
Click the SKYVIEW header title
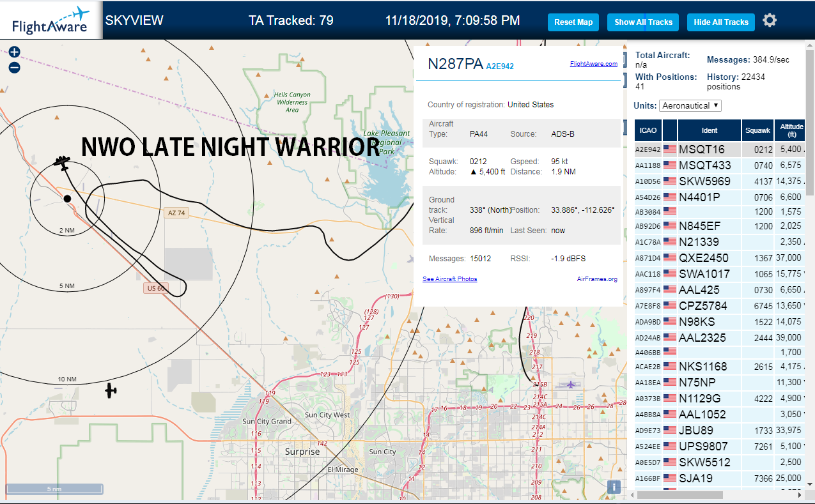pos(134,20)
